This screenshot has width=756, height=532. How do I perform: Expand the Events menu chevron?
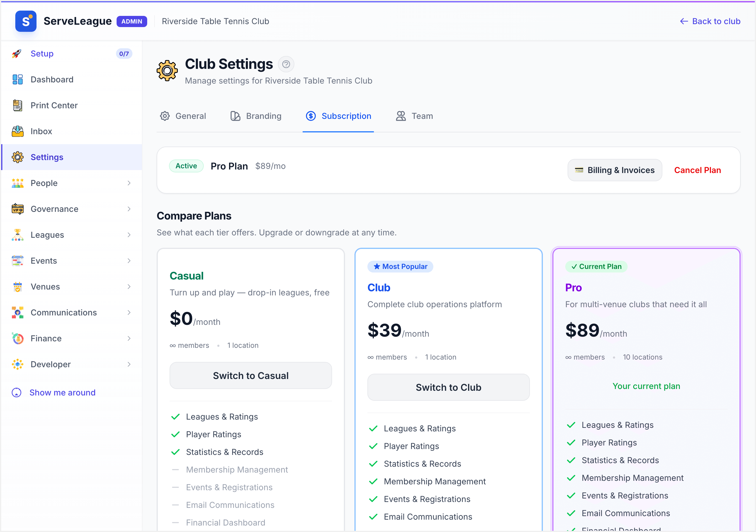(x=129, y=261)
